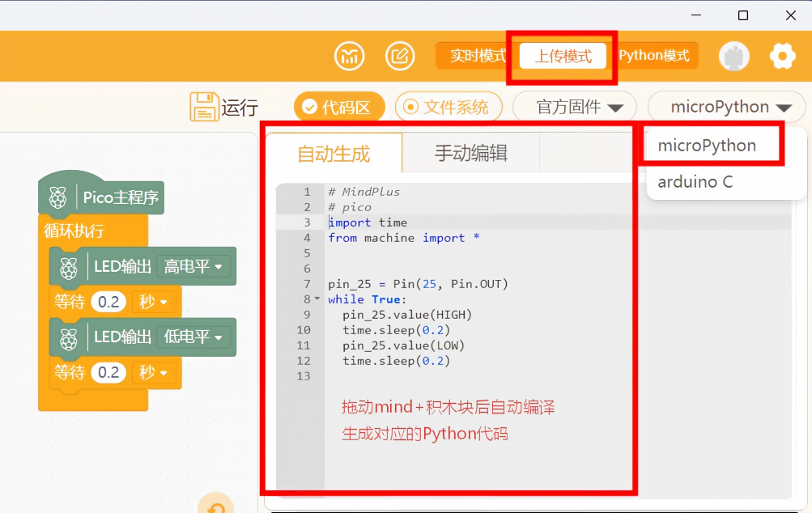Click the second 等待 0.2 value field
Screen dimensions: 812x513
[108, 372]
